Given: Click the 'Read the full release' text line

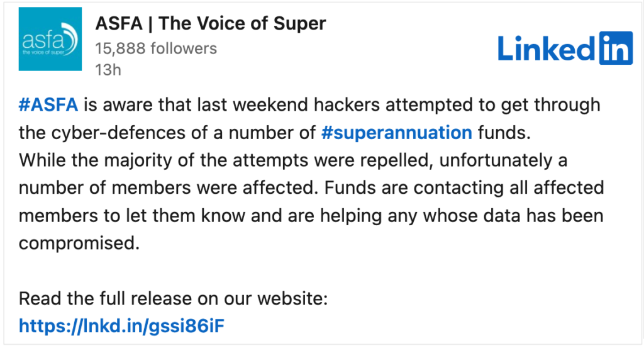Looking at the screenshot, I should click(174, 299).
